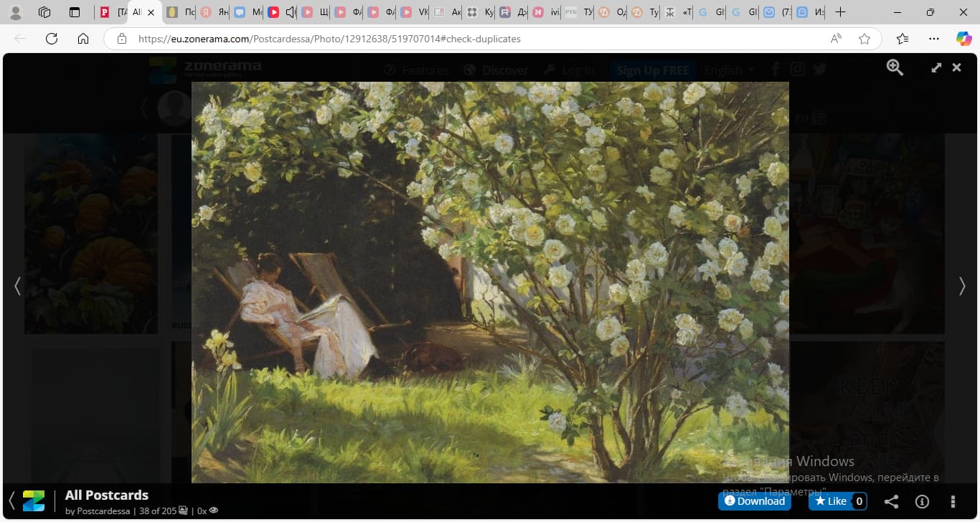Open browser Settings and more menu
This screenshot has width=980, height=522.
click(x=933, y=39)
